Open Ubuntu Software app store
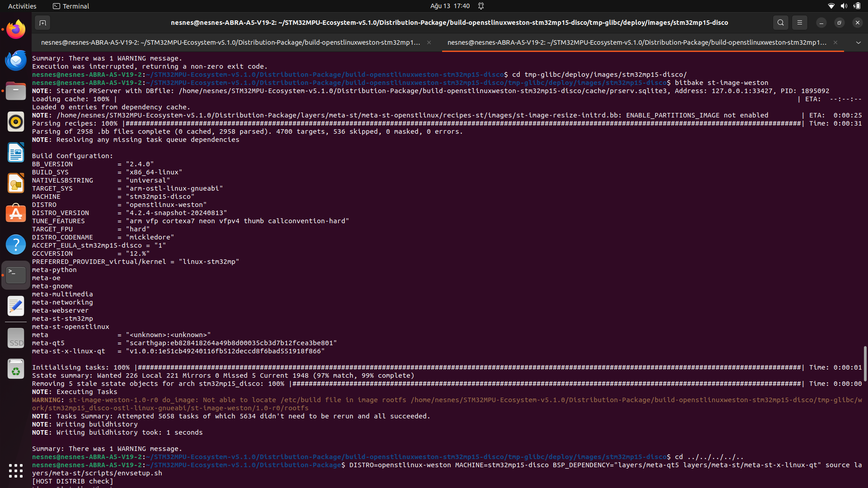868x488 pixels. (x=16, y=214)
